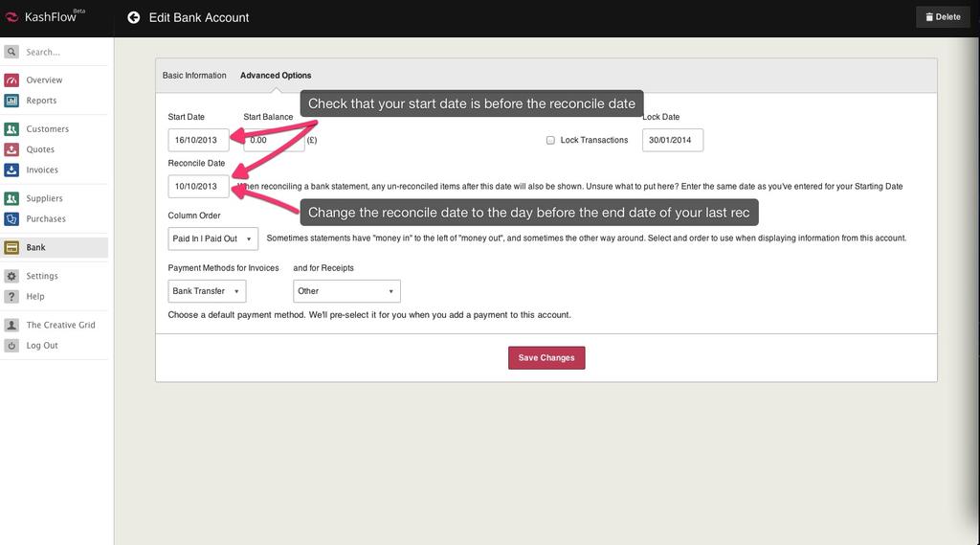Select the Advanced Options tab
980x545 pixels.
[x=276, y=76]
